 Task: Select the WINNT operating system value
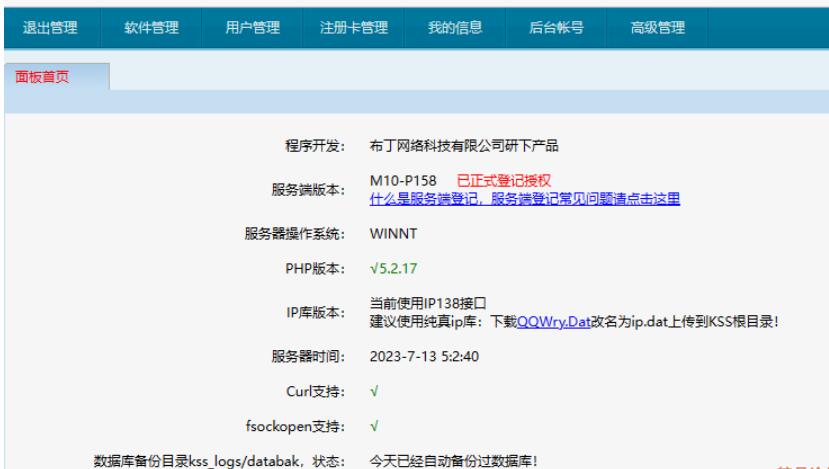(x=393, y=234)
